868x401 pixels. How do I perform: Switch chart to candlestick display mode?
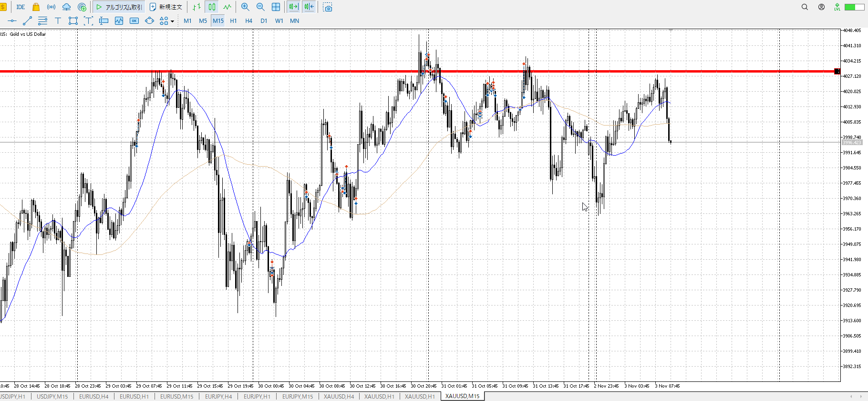click(x=212, y=7)
